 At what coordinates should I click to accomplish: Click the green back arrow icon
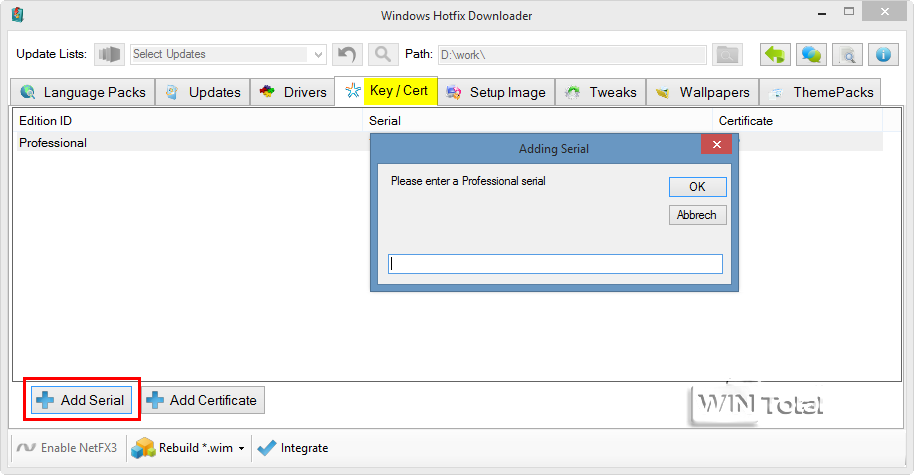tap(775, 54)
